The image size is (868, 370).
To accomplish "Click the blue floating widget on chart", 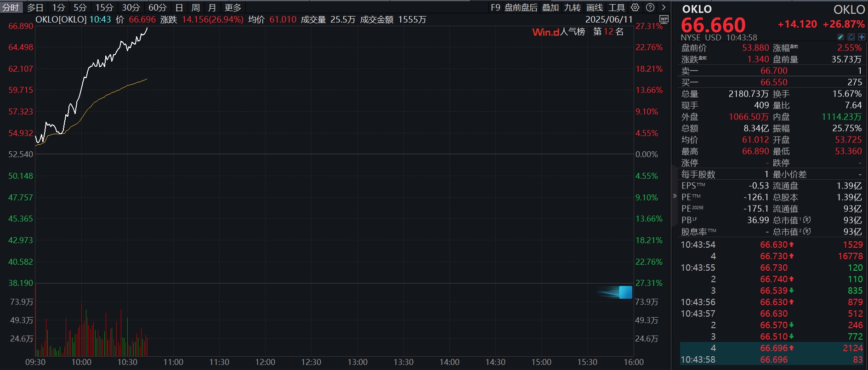I will click(x=625, y=292).
